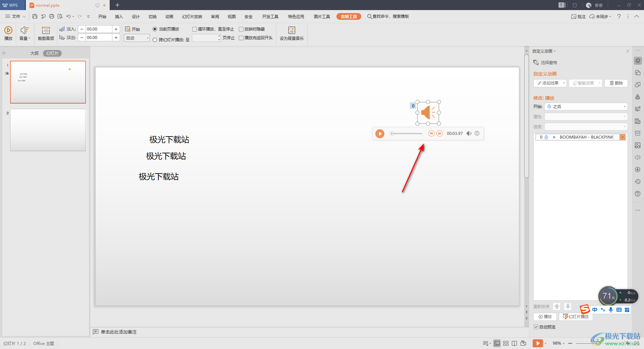
Task: Select the slide 2 thumbnail
Action: pyautogui.click(x=48, y=130)
